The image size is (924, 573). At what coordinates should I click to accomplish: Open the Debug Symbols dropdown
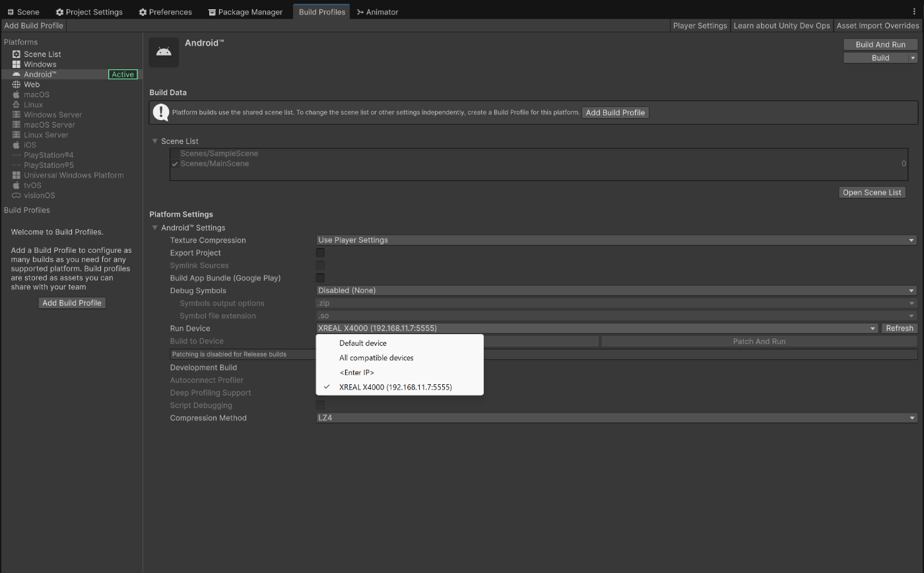pyautogui.click(x=616, y=290)
